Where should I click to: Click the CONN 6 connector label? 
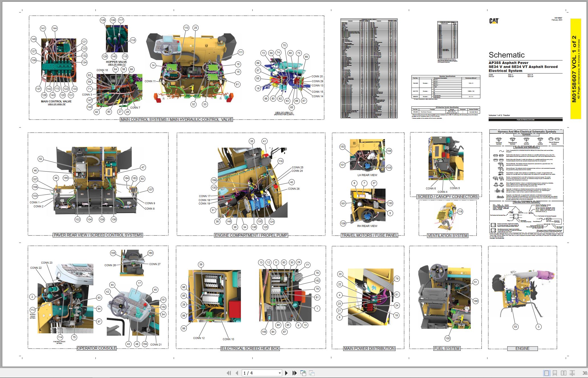pos(431,188)
